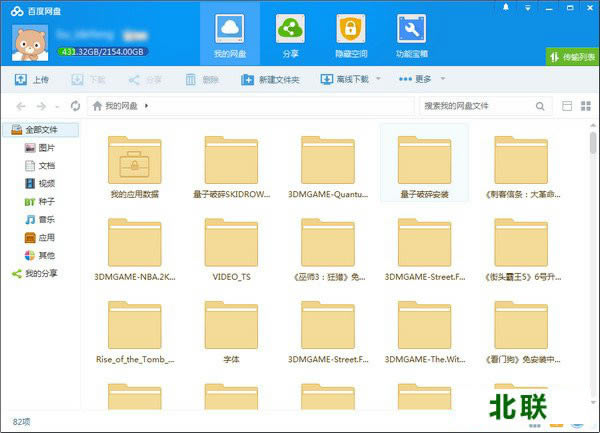Screen dimensions: 600x433
Task: Select the VIDEO_TS folder
Action: click(x=231, y=249)
